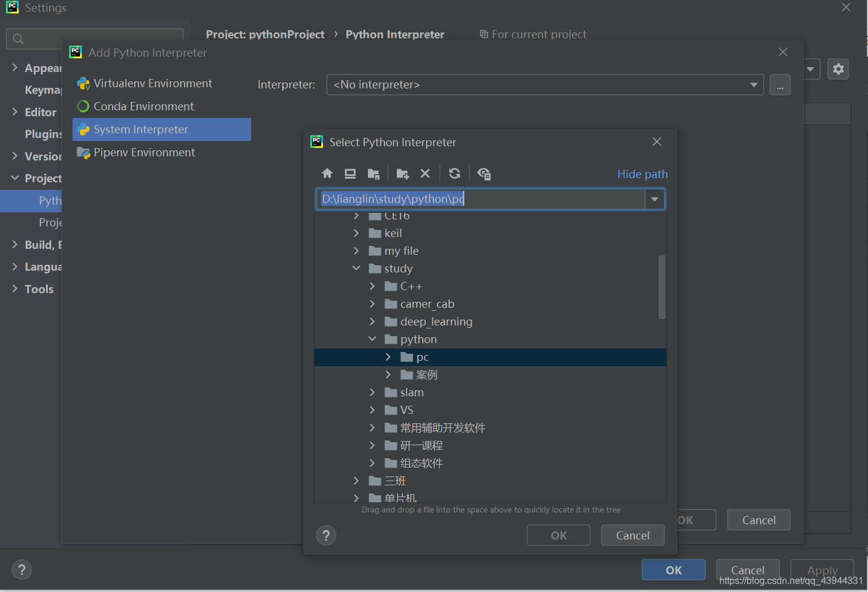The height and width of the screenshot is (592, 868).
Task: Close the Add Python Interpreter dialog
Action: [x=783, y=52]
